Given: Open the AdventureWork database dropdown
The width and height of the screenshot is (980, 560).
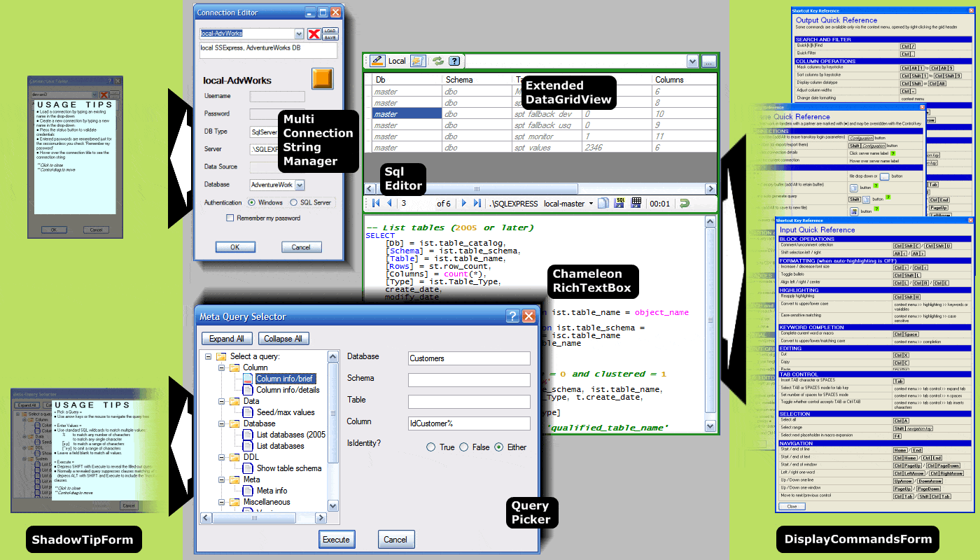Looking at the screenshot, I should (300, 185).
